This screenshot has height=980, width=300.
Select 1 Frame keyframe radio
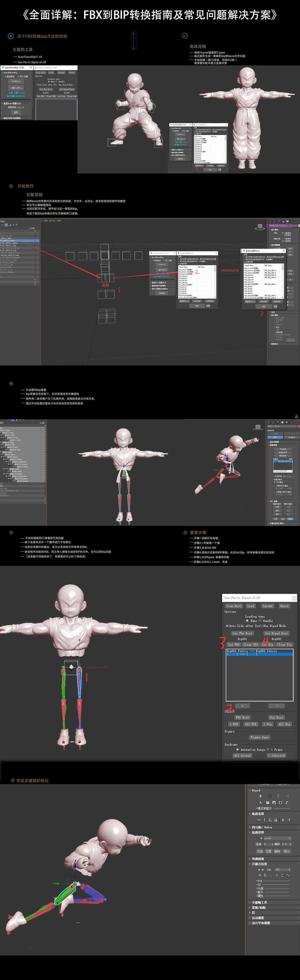268,749
